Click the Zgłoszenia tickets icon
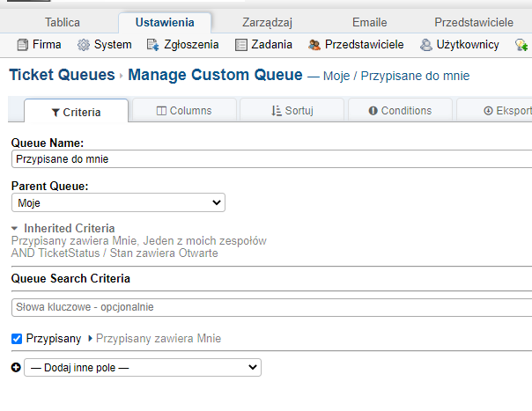 point(152,45)
